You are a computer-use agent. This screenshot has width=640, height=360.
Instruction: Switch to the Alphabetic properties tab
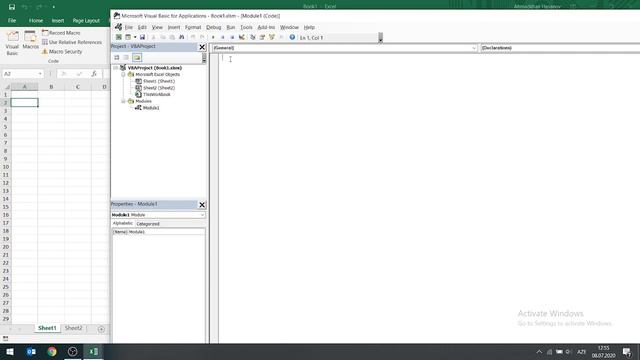(123, 223)
